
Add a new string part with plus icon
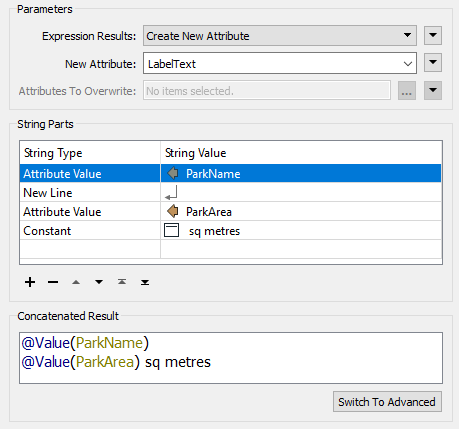[30, 282]
